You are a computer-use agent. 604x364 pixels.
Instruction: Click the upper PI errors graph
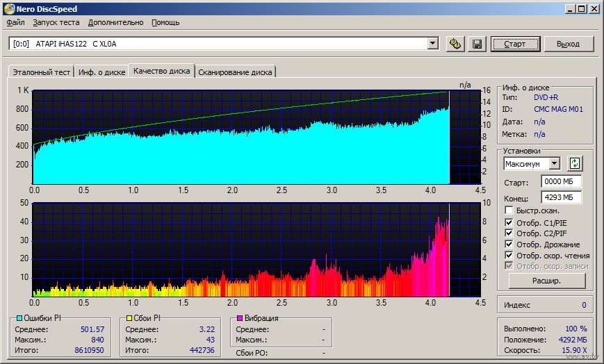coord(257,137)
